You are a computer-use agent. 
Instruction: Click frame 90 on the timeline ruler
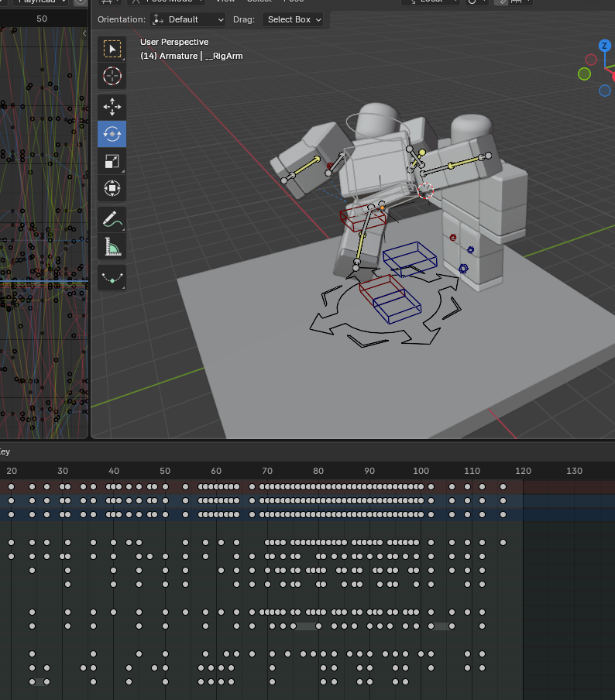click(369, 471)
